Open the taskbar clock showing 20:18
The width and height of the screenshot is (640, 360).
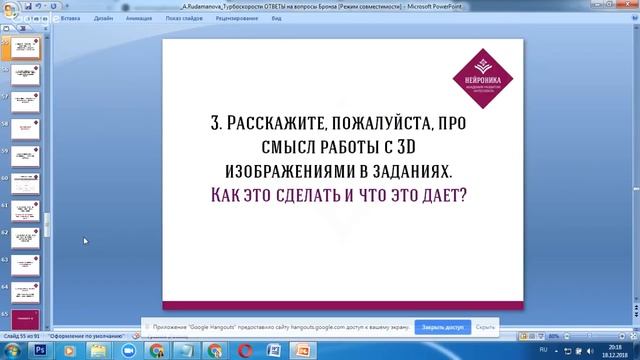(615, 351)
